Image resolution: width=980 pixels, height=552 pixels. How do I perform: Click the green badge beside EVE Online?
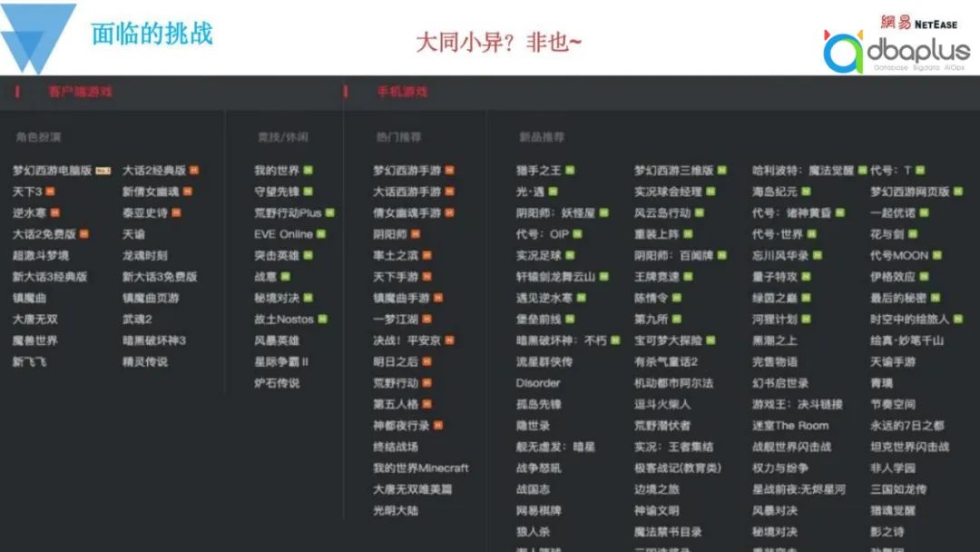[x=321, y=234]
